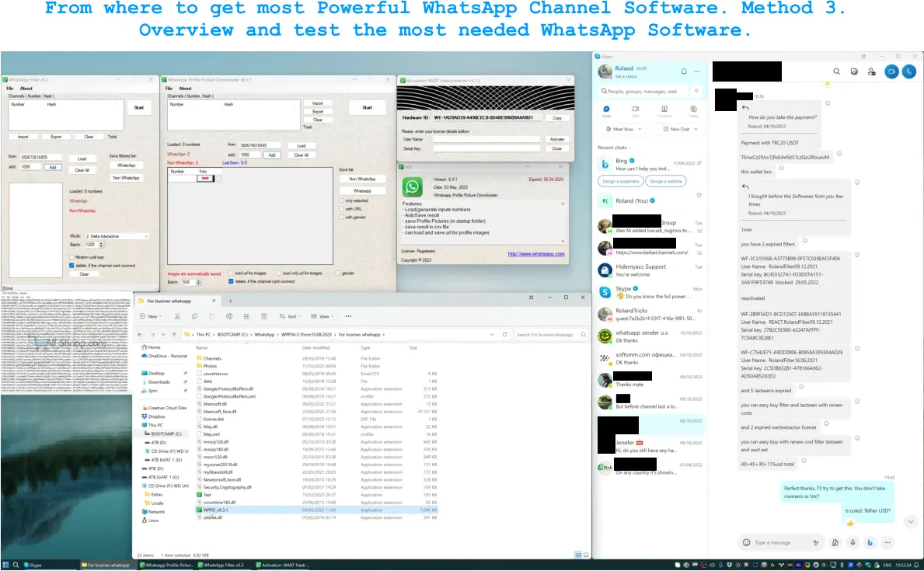Delete the selected file using toolbar trash icon
Screen dimensions: 924x571
(x=263, y=316)
